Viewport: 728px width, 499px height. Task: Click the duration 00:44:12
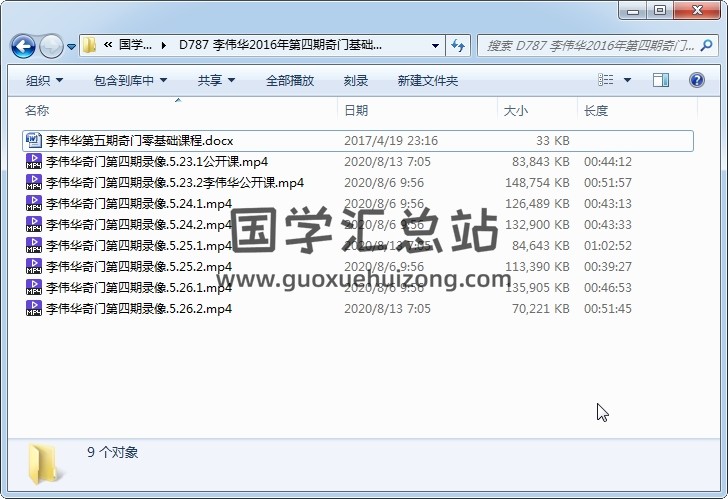click(x=608, y=162)
